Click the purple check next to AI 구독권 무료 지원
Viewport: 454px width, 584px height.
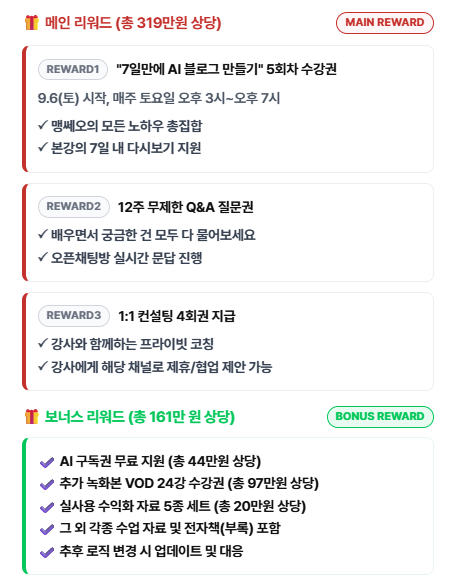(x=47, y=463)
